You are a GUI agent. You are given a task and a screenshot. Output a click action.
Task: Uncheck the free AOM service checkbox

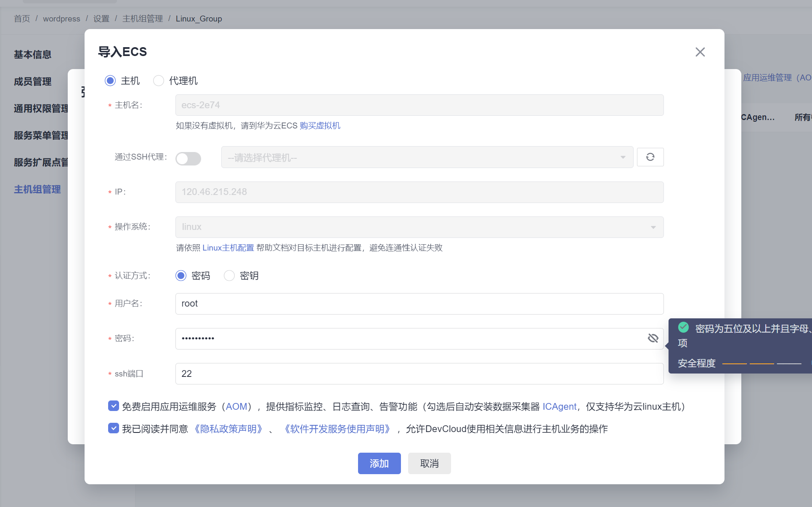tap(113, 406)
